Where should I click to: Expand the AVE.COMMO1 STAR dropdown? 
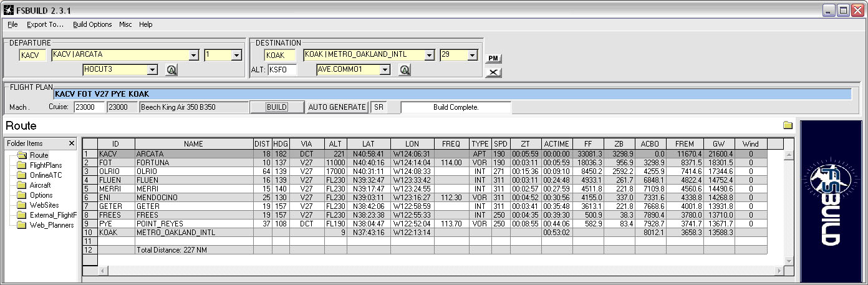385,70
